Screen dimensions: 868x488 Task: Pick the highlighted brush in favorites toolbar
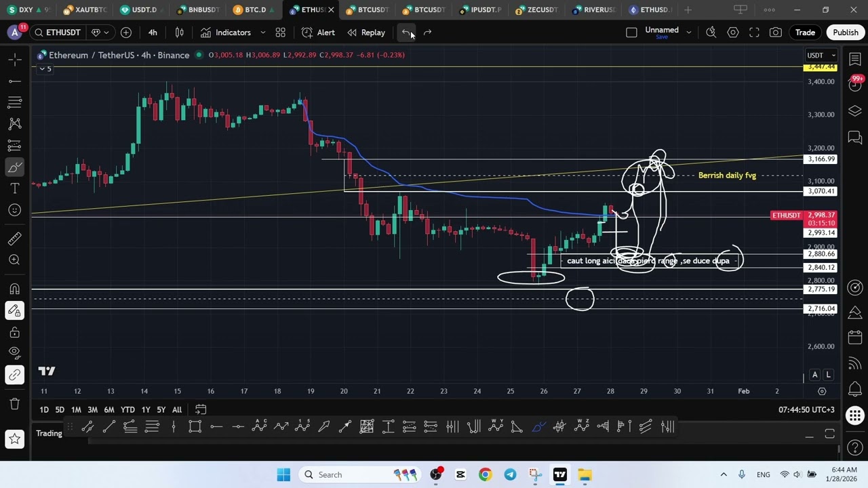pos(538,426)
